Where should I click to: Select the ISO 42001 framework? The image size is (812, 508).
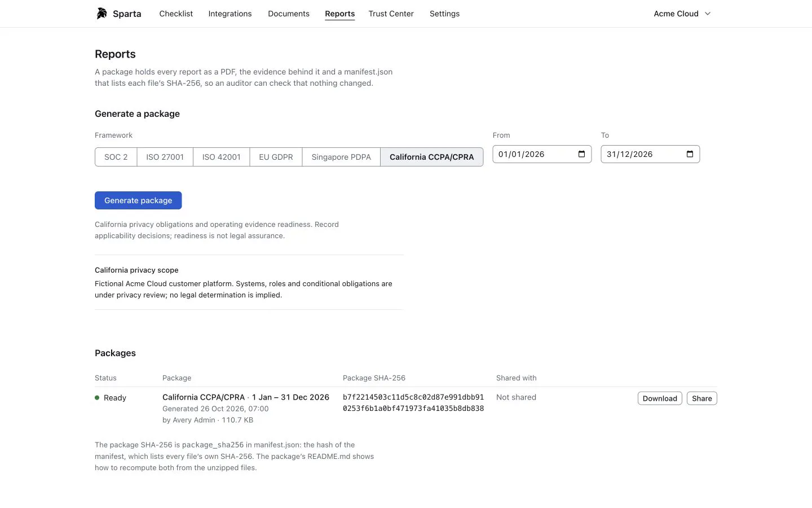click(x=222, y=157)
